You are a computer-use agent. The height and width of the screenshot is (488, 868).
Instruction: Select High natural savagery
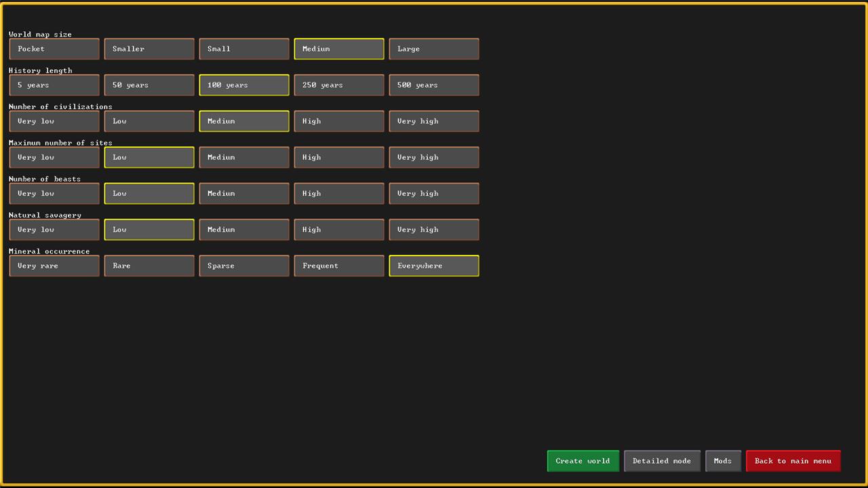(x=339, y=230)
